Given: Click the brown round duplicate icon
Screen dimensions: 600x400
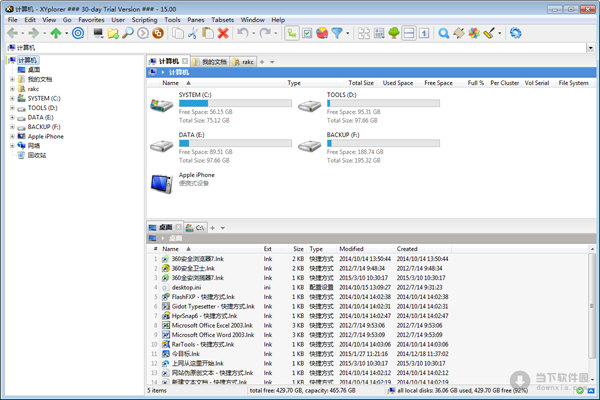Looking at the screenshot, I should tap(158, 33).
